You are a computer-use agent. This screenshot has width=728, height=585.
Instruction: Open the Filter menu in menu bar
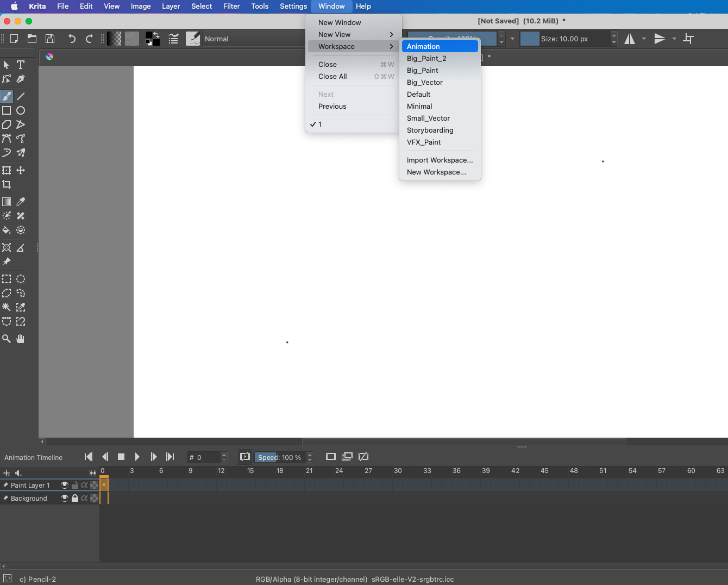(x=231, y=7)
